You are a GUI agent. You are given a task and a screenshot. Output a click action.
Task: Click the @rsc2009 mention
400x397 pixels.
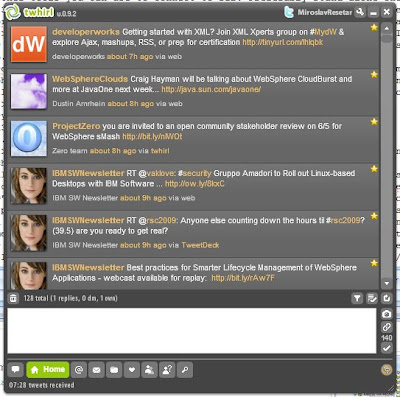pos(157,220)
